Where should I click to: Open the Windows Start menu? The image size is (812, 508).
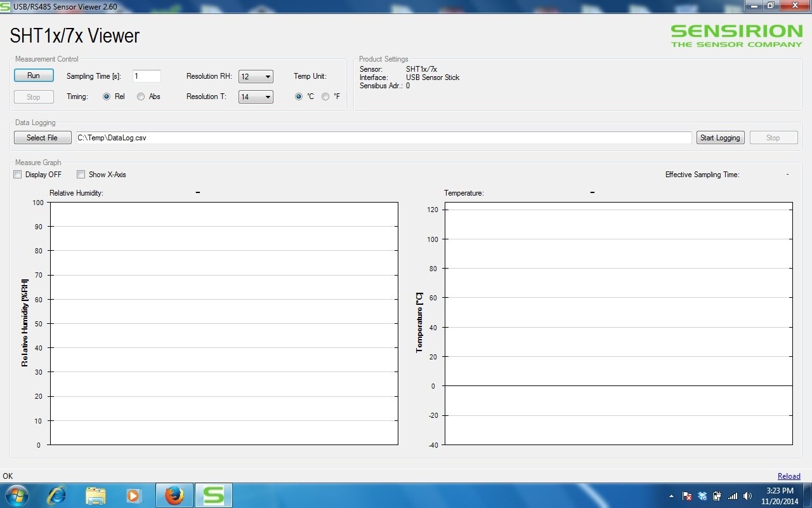click(16, 495)
